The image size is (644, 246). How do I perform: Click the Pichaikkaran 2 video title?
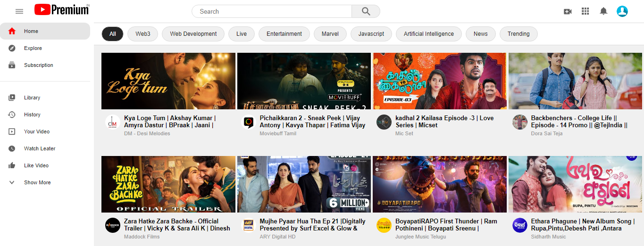click(x=312, y=122)
